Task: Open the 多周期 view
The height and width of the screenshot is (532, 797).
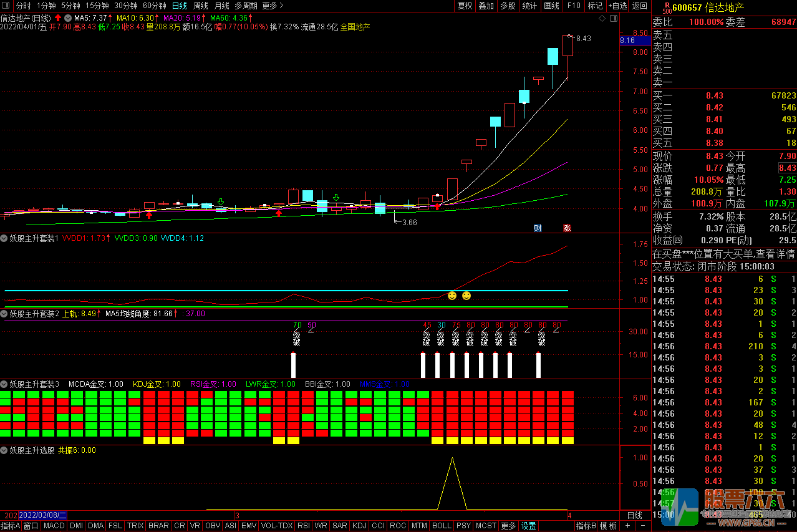Action: pyautogui.click(x=246, y=6)
